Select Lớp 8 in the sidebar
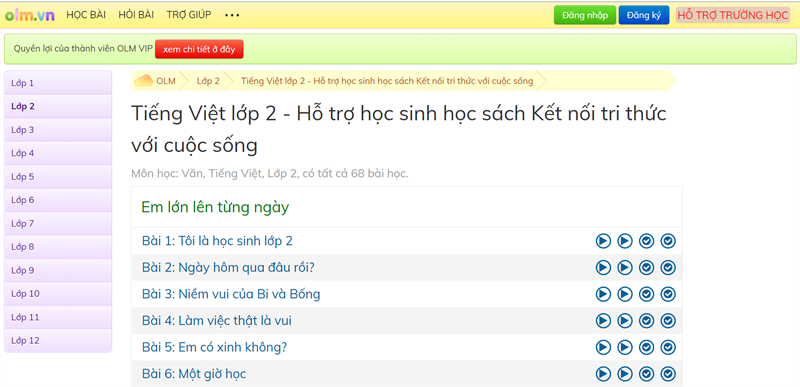This screenshot has height=387, width=800. [58, 247]
